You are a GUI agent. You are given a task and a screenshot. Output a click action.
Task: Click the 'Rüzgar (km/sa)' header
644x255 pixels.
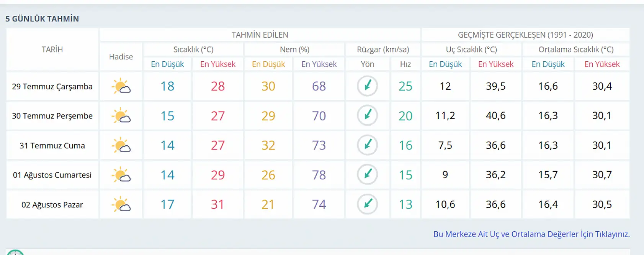tap(383, 49)
